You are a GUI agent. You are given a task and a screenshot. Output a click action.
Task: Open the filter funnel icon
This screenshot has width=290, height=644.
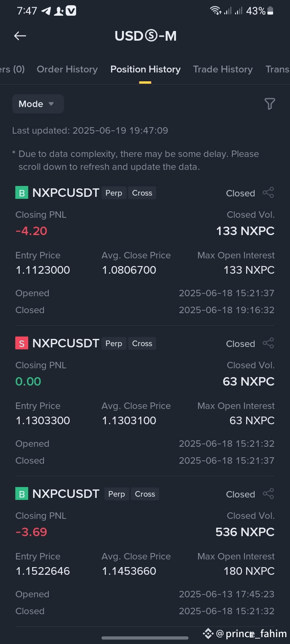(x=269, y=104)
